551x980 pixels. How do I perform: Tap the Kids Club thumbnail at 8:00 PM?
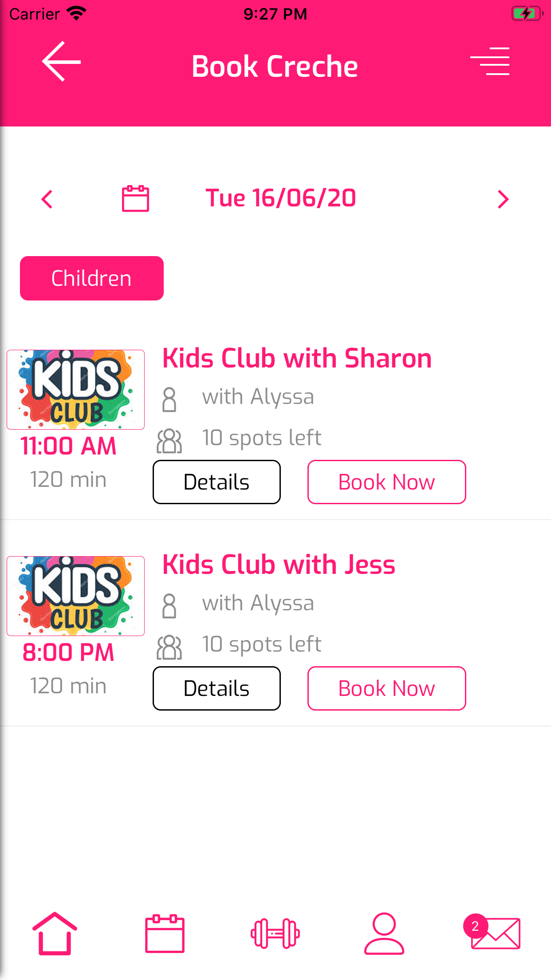pyautogui.click(x=75, y=596)
